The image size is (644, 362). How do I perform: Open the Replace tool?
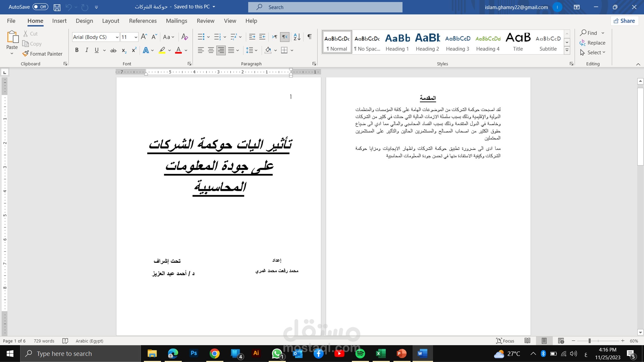click(593, 43)
